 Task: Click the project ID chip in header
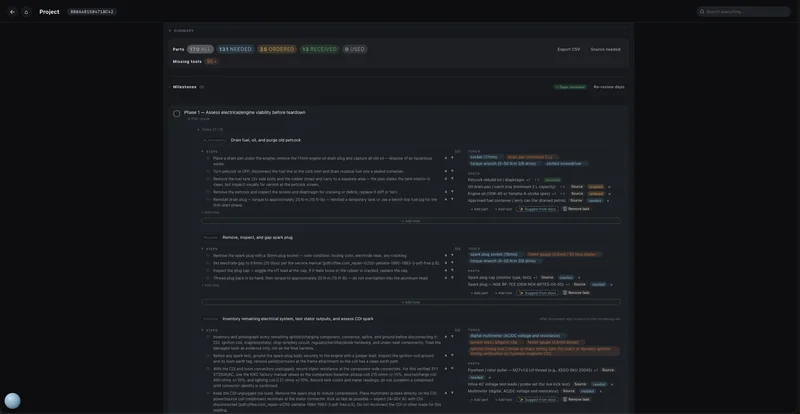click(92, 12)
